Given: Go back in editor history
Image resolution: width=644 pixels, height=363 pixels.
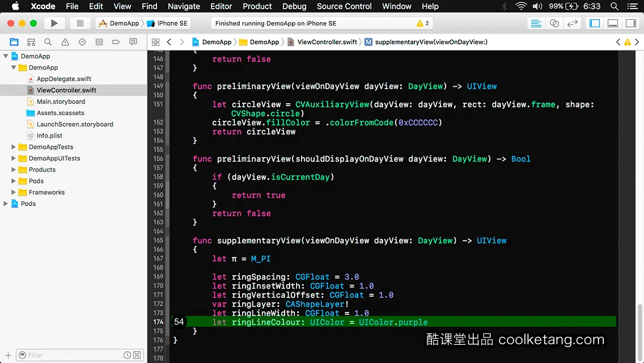Looking at the screenshot, I should [169, 42].
